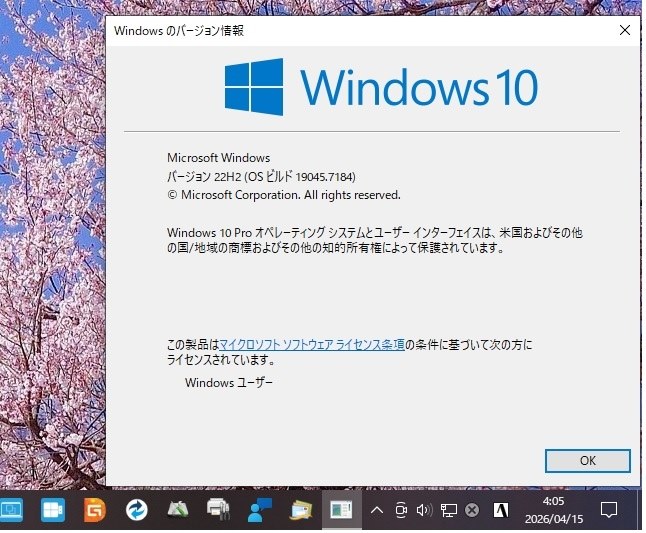Image resolution: width=646 pixels, height=533 pixels.
Task: Show hidden tray icons chevron
Action: [377, 511]
